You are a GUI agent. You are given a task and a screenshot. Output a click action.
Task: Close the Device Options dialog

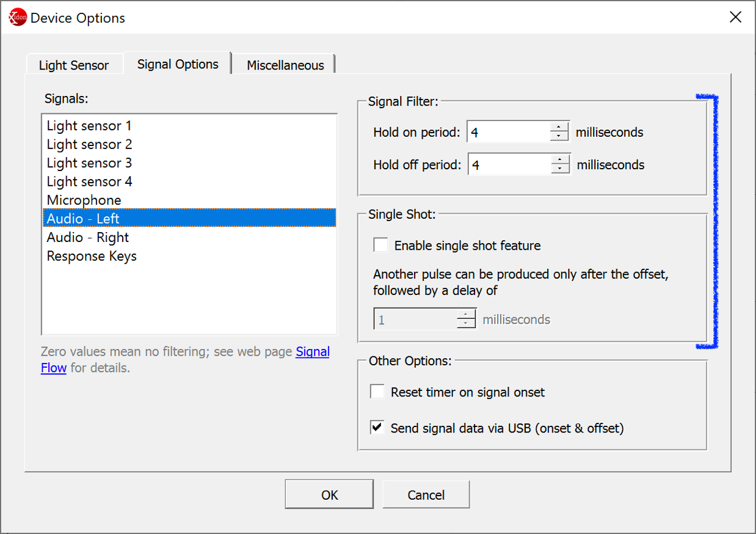tap(735, 17)
